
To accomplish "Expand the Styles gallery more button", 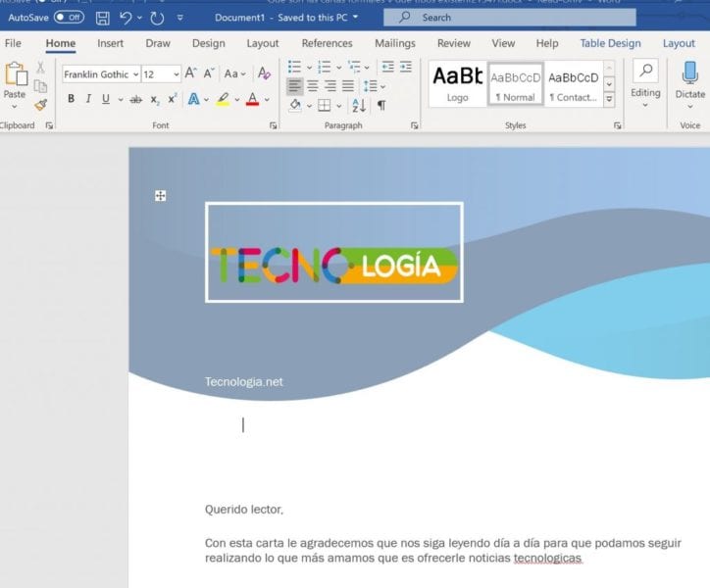I will click(609, 99).
